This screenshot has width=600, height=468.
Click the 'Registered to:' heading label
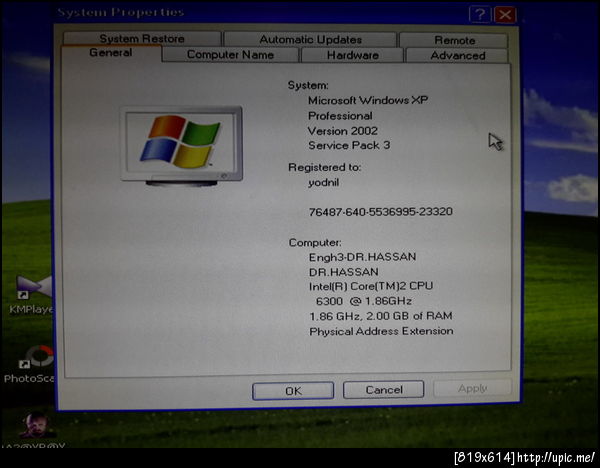click(x=324, y=167)
